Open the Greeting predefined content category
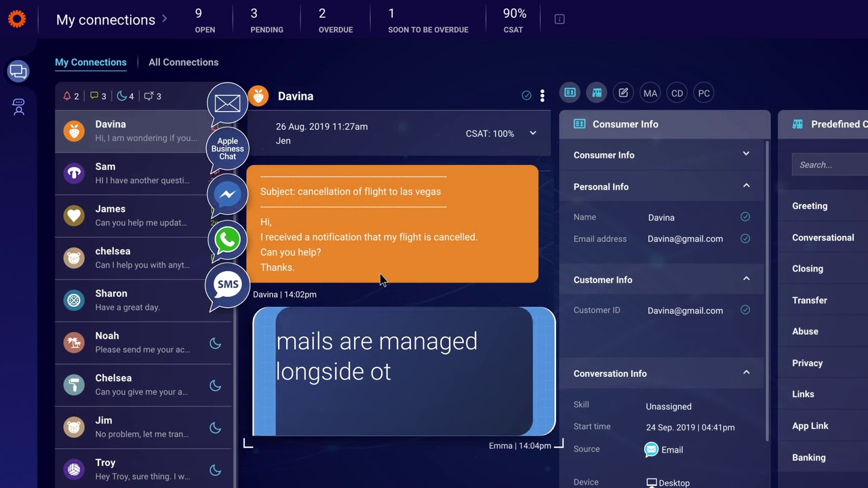The width and height of the screenshot is (868, 488). click(x=810, y=206)
